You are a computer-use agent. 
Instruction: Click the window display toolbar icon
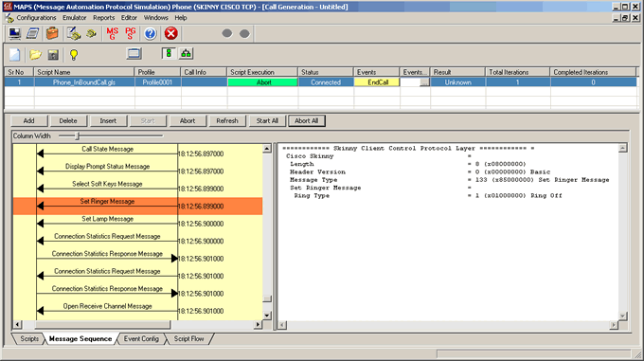point(134,53)
